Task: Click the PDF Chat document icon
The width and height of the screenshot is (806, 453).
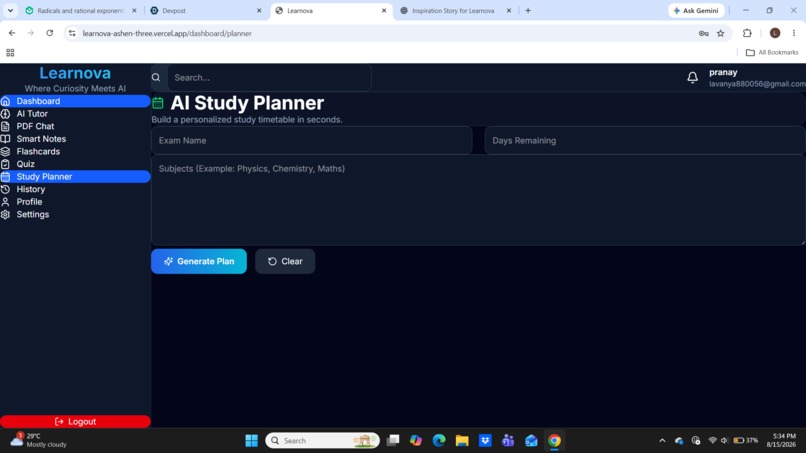Action: click(x=6, y=126)
